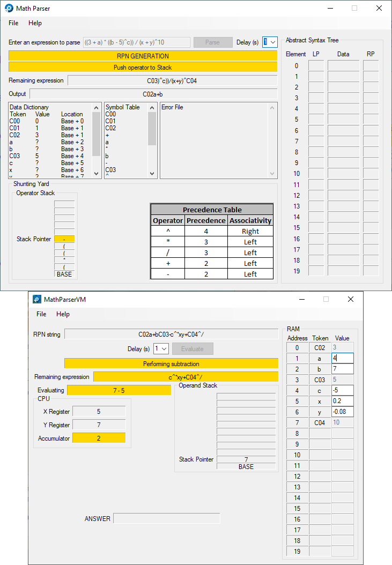Edit the RAM value for token b
This screenshot has width=392, height=565.
point(342,369)
